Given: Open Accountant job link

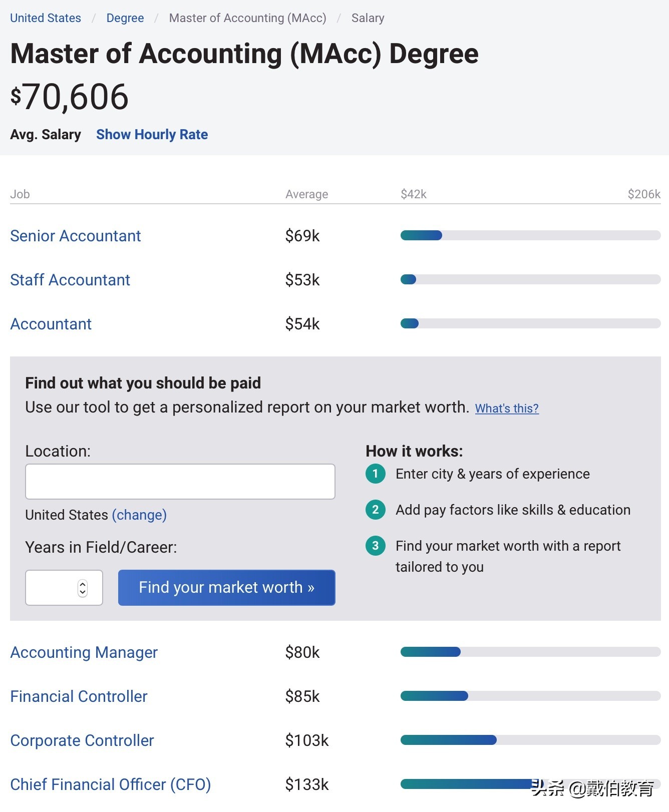Looking at the screenshot, I should (51, 324).
